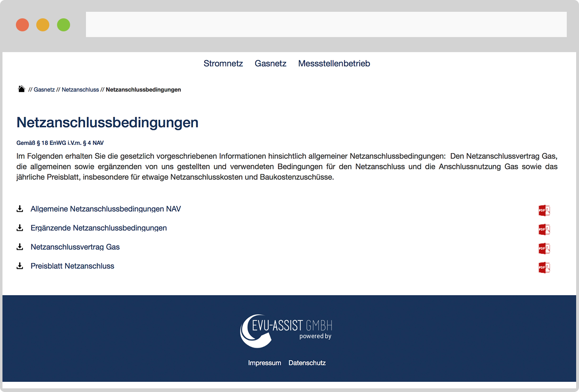Screen dimensions: 579x392
Task: Click download arrow beside Ergänzende Netzanschlussbedingungen
Action: point(20,228)
